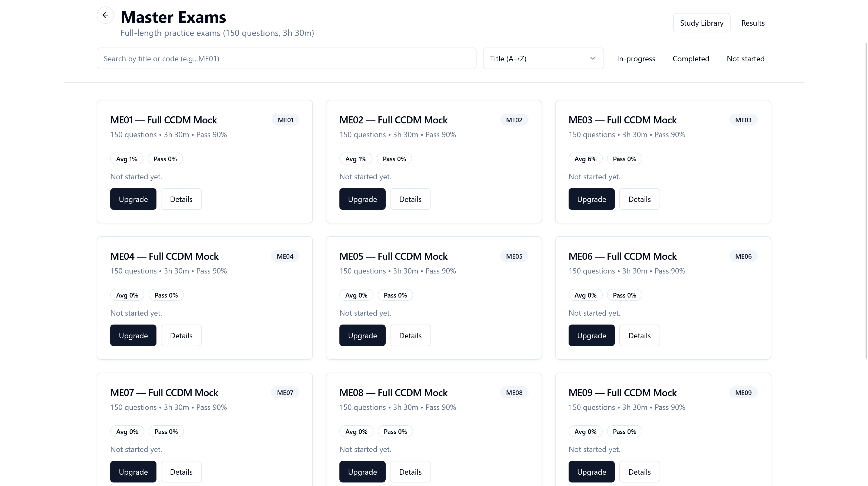Open the Title (A→Z) sort dropdown
The width and height of the screenshot is (868, 486).
[x=543, y=59]
